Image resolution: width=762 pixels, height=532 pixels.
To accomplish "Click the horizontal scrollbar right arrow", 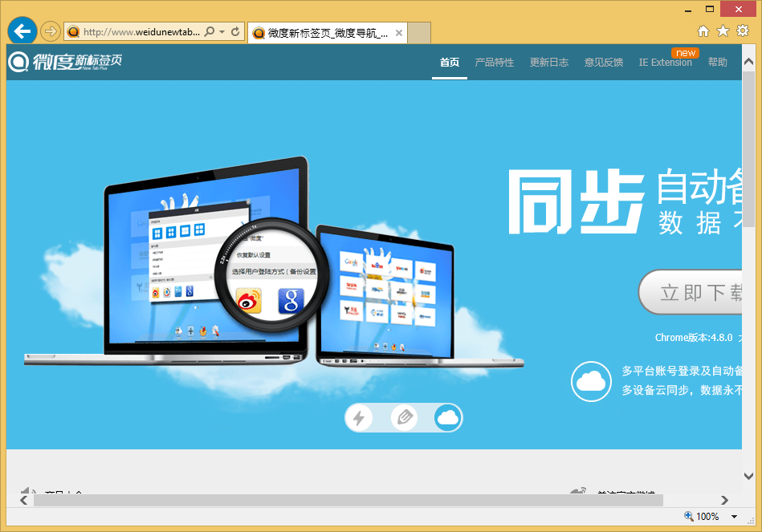I will click(724, 500).
